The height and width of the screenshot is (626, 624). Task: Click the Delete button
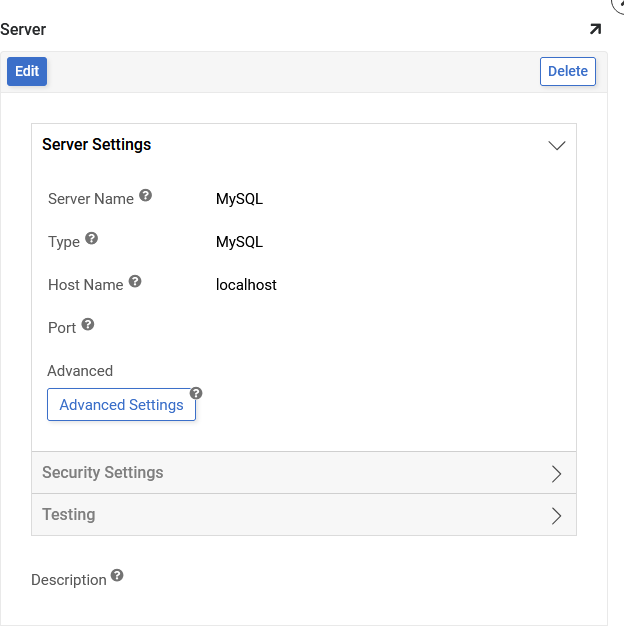567,71
